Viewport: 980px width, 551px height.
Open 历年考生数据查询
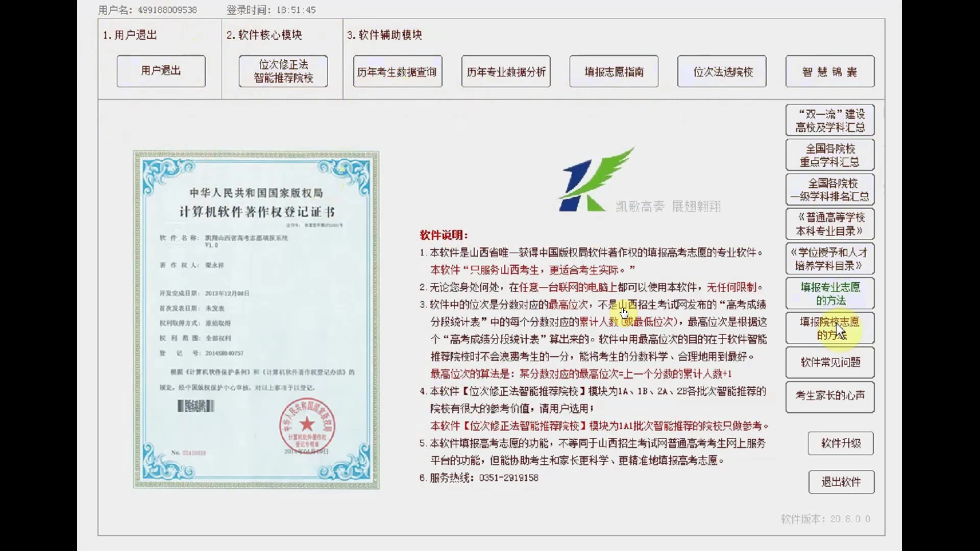[398, 71]
